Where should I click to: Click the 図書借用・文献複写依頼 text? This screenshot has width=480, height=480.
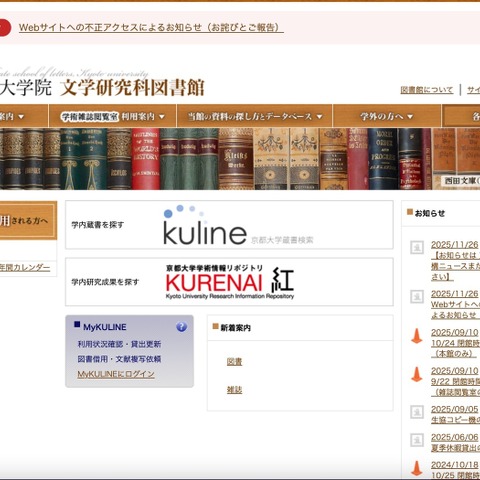119,359
